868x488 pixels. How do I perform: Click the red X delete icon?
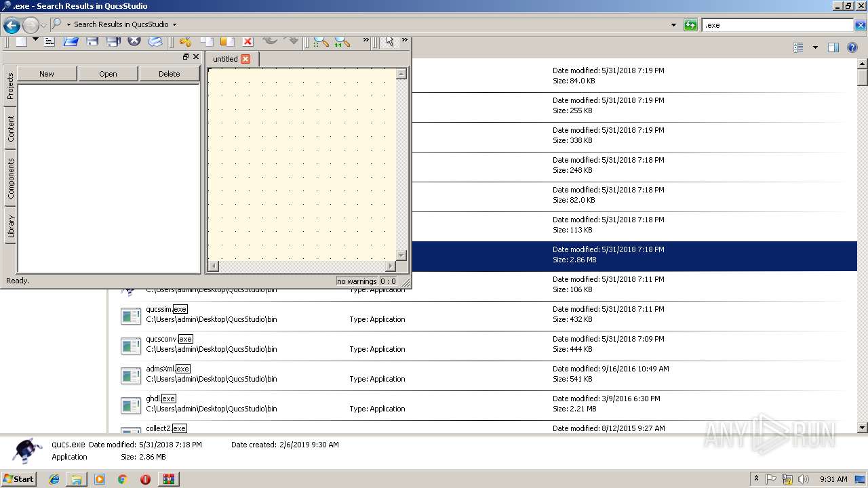(248, 41)
